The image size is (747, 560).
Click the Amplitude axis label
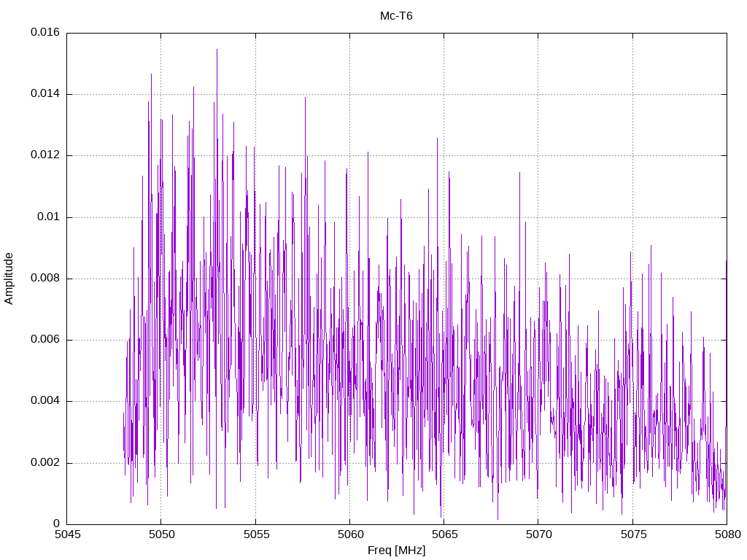click(9, 279)
